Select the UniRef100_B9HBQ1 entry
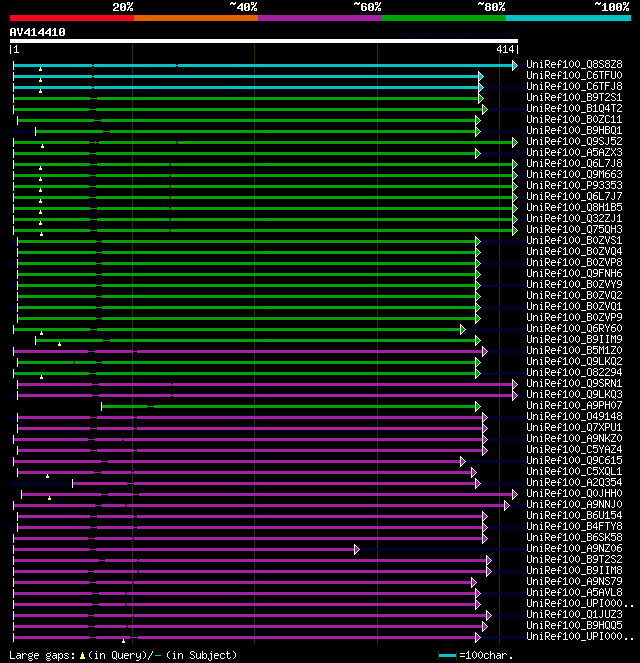 click(574, 130)
